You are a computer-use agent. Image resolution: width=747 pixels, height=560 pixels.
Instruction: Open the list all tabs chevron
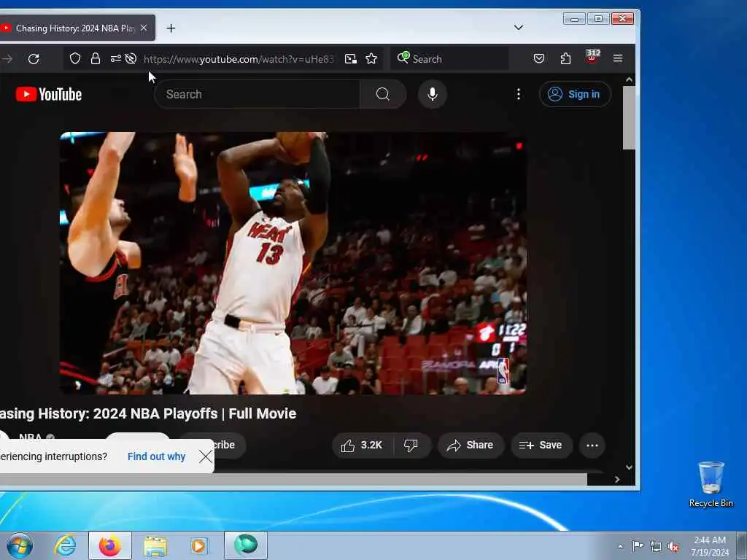click(x=519, y=28)
